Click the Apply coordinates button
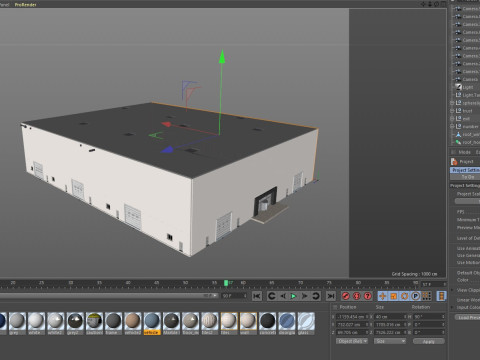 click(x=429, y=341)
